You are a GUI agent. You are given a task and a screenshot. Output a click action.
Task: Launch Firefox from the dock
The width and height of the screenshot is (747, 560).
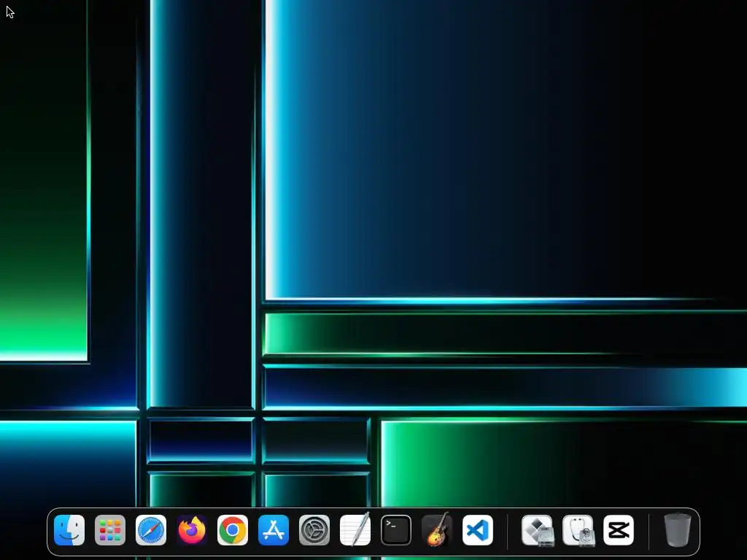point(192,530)
